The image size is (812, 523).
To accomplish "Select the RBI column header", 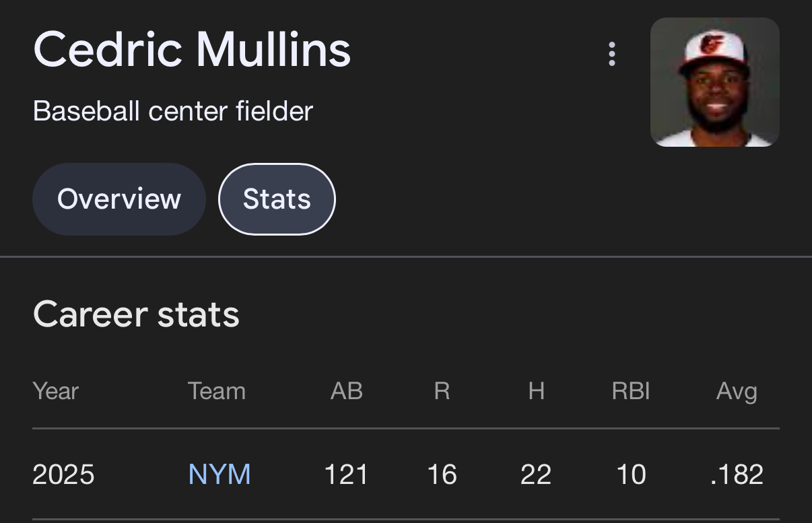I will pyautogui.click(x=631, y=391).
